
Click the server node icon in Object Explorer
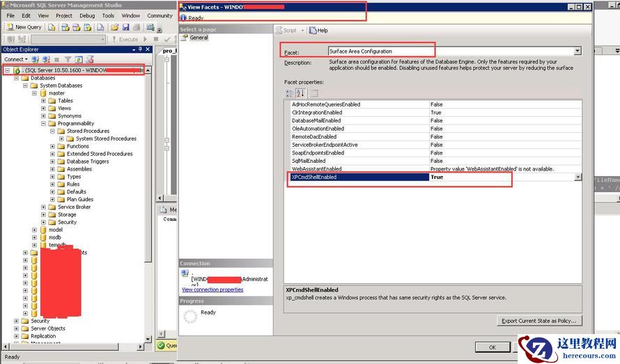17,70
